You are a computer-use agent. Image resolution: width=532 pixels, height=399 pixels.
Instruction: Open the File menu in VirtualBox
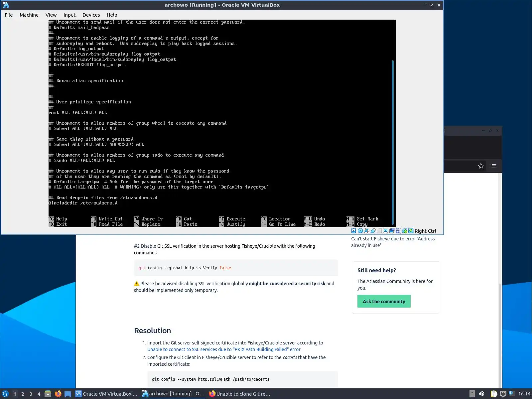(x=9, y=15)
